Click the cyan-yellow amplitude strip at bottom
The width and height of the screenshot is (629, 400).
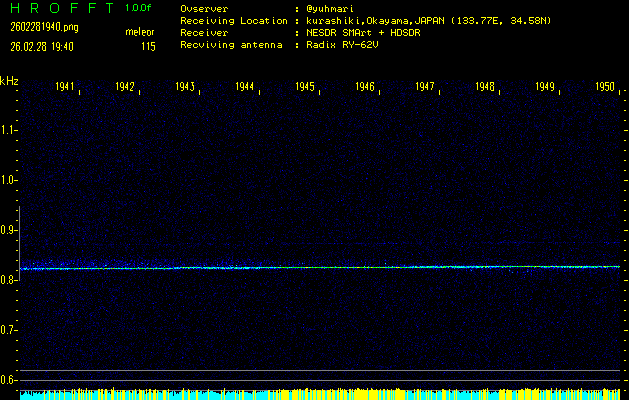click(320, 394)
